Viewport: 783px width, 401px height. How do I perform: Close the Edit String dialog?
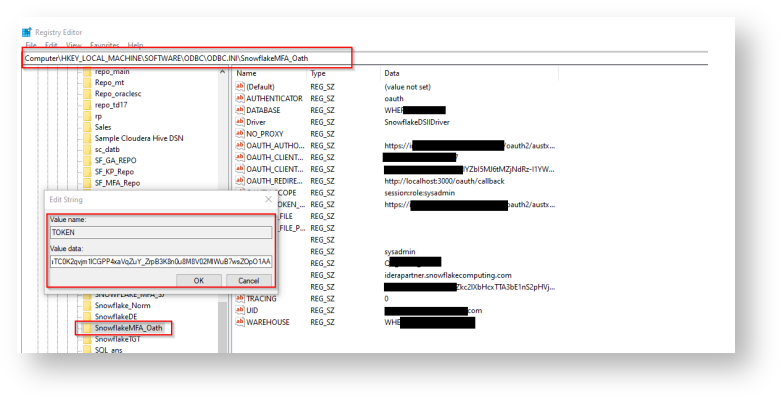pos(268,199)
